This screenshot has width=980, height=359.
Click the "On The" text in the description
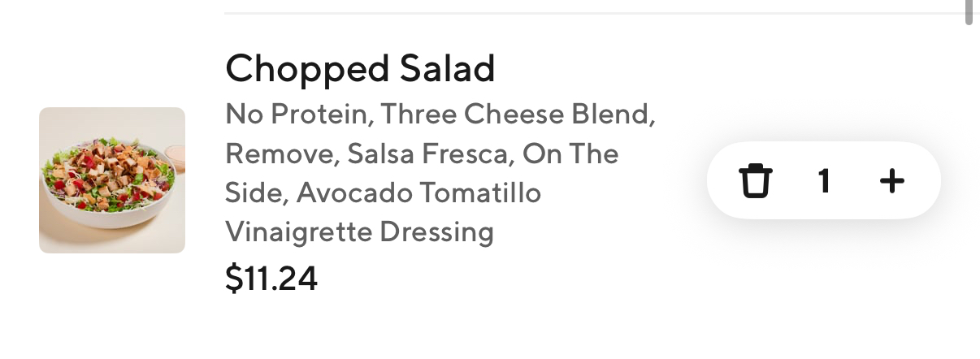coord(570,154)
